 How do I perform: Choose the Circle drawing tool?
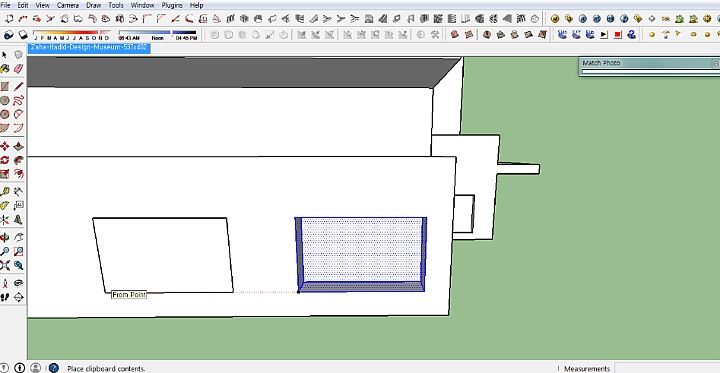(5, 100)
